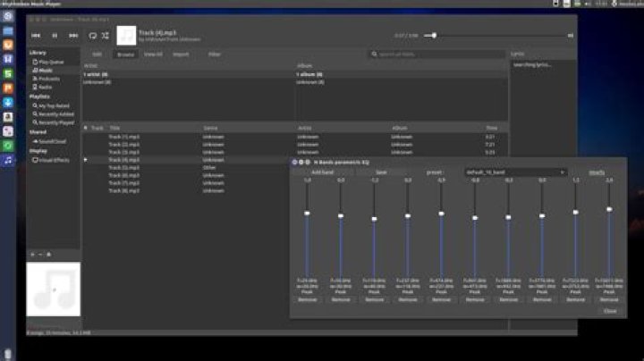Open Radio in the library sidebar

[x=42, y=87]
